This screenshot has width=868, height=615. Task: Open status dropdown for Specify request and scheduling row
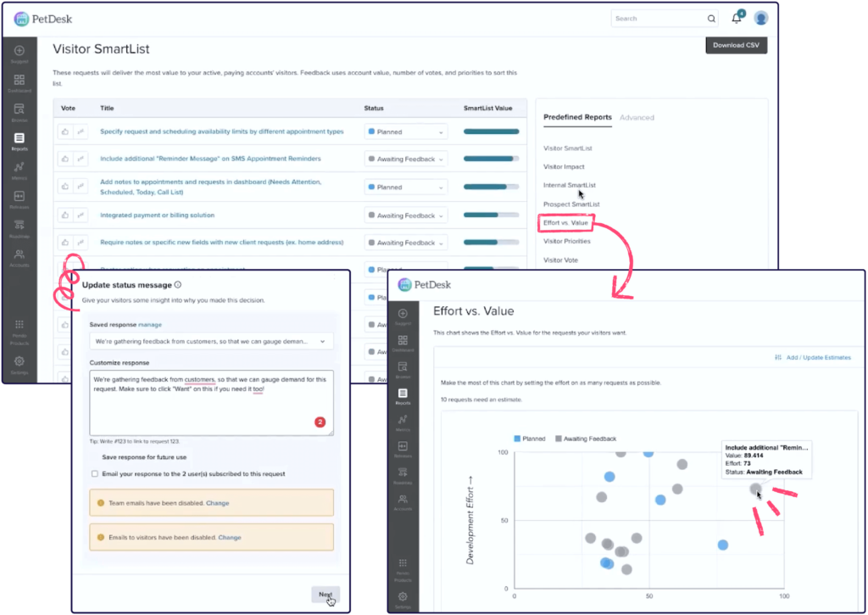point(406,131)
